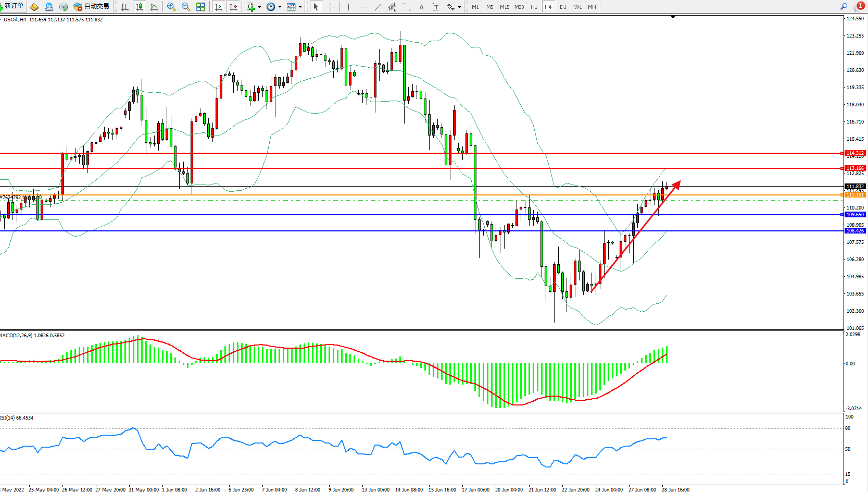Switch to the D1 timeframe
This screenshot has height=492, width=868.
click(563, 7)
